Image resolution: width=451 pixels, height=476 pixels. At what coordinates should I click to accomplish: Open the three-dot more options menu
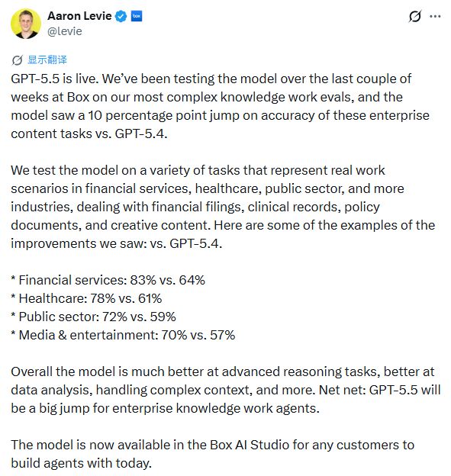tap(435, 16)
